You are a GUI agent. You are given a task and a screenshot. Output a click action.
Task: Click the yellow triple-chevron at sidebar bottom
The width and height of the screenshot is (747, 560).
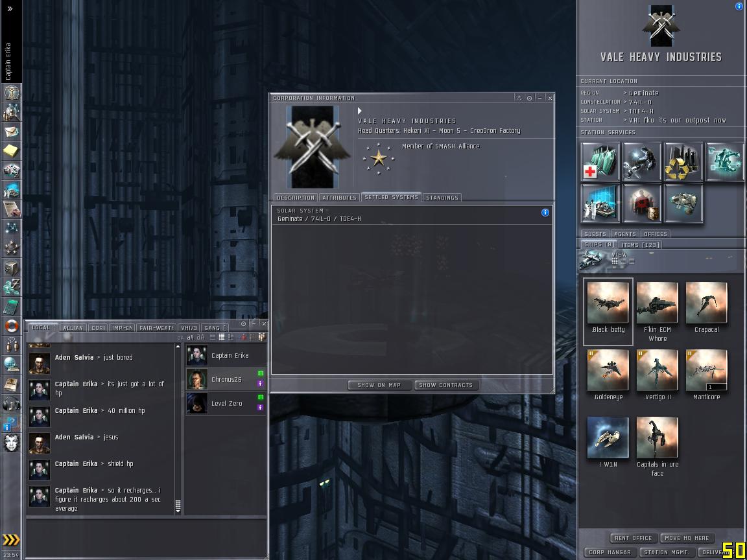(x=11, y=539)
